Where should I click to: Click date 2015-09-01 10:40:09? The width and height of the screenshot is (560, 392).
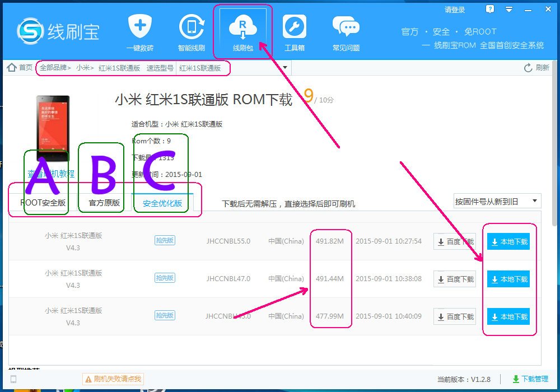[x=389, y=316]
